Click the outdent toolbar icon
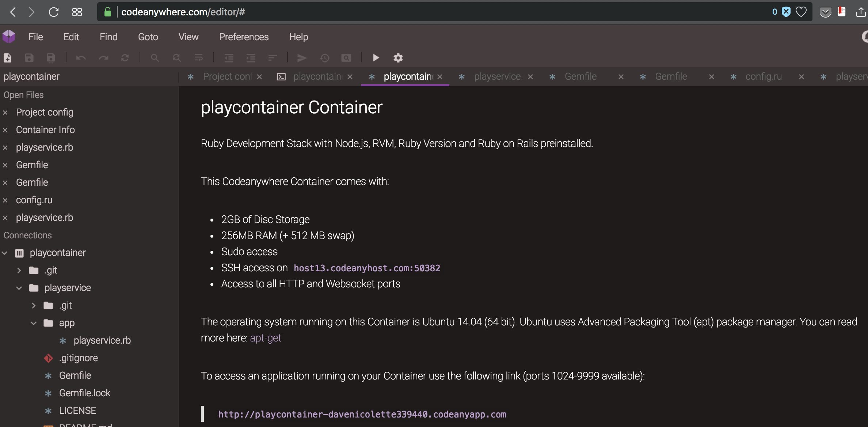 pyautogui.click(x=229, y=58)
